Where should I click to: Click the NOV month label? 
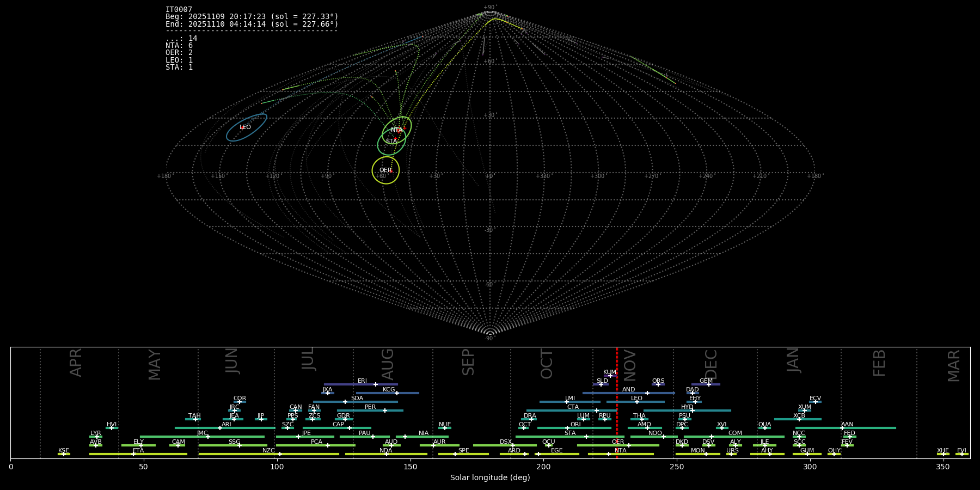[629, 365]
